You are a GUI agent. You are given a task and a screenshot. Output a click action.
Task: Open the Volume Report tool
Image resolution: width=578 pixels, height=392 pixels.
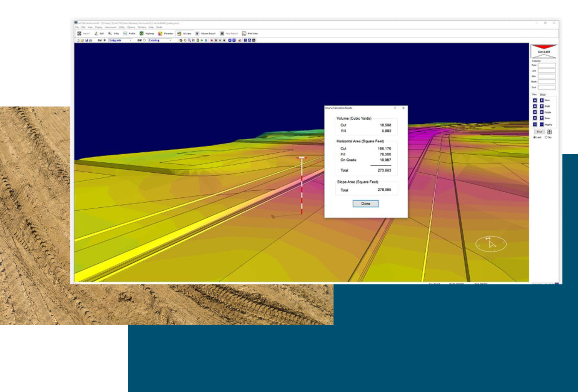click(198, 33)
